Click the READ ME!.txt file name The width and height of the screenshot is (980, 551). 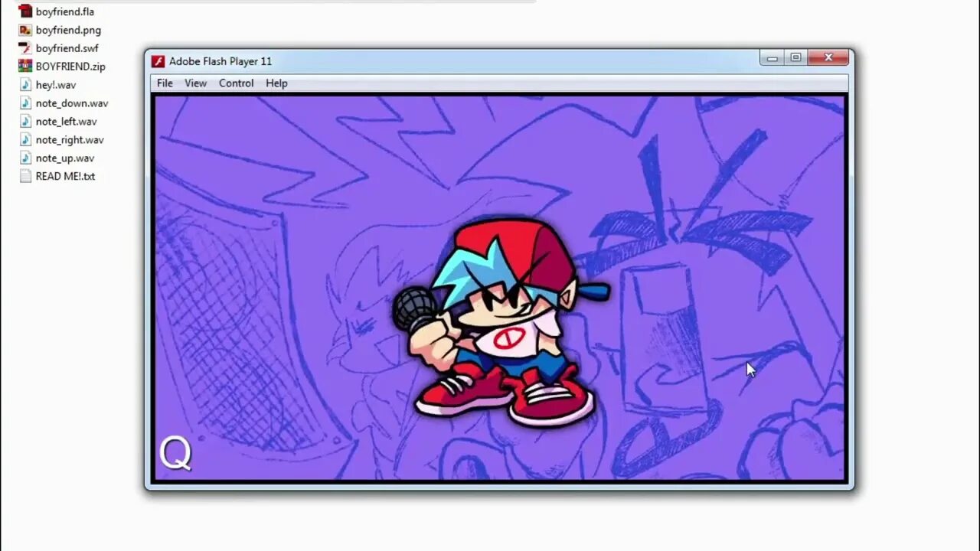coord(65,176)
